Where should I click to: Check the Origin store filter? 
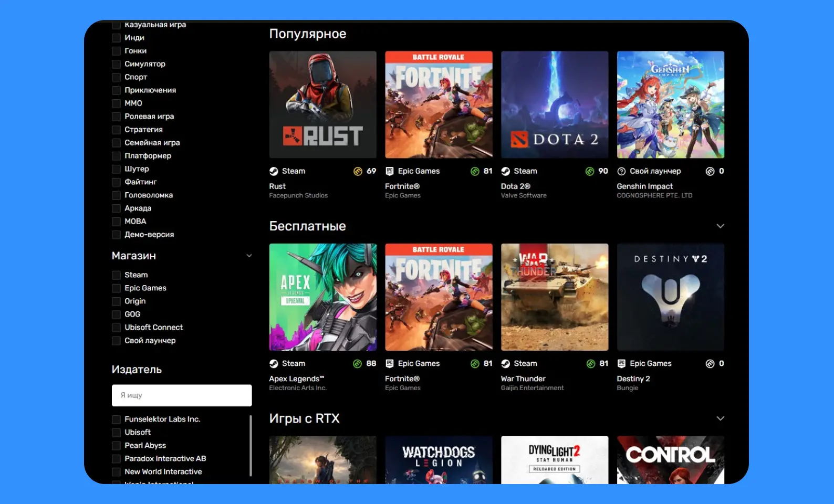click(117, 301)
